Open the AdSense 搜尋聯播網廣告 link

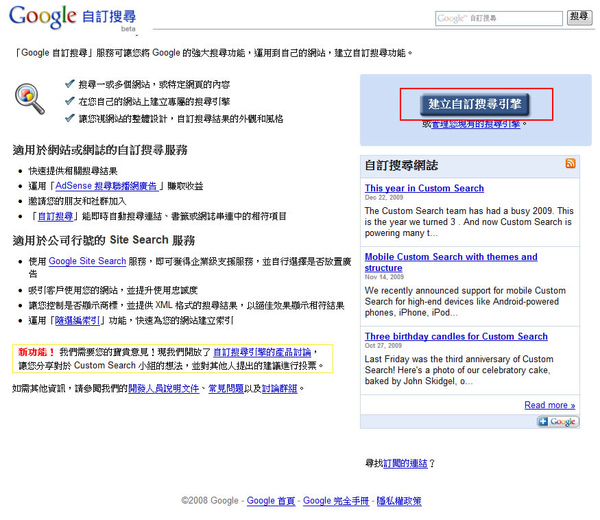point(107,186)
